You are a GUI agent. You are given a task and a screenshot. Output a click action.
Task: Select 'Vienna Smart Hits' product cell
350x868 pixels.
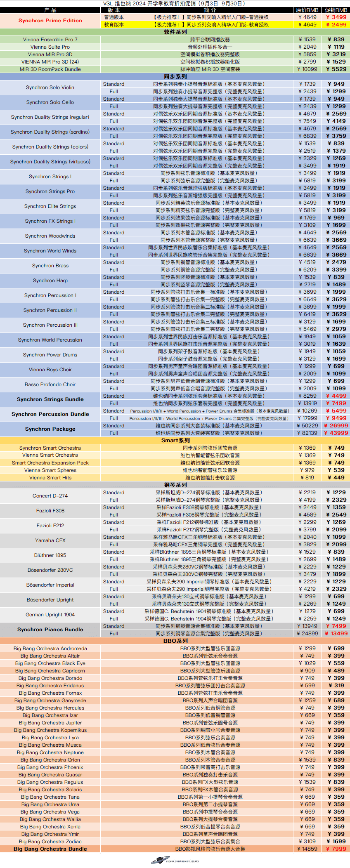pyautogui.click(x=50, y=478)
